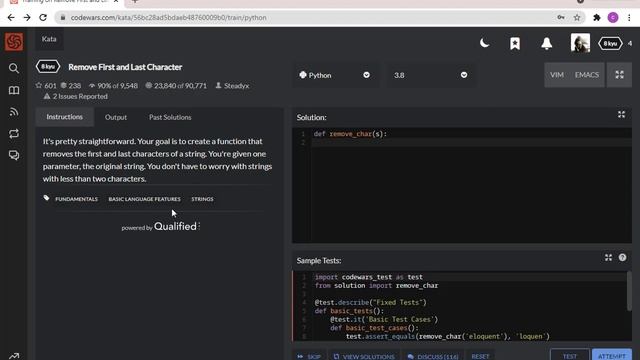
Task: Enable VIM keybindings
Action: click(x=556, y=75)
